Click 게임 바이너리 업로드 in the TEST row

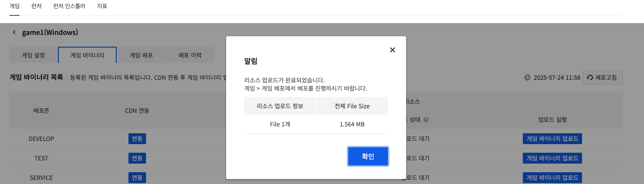click(552, 158)
